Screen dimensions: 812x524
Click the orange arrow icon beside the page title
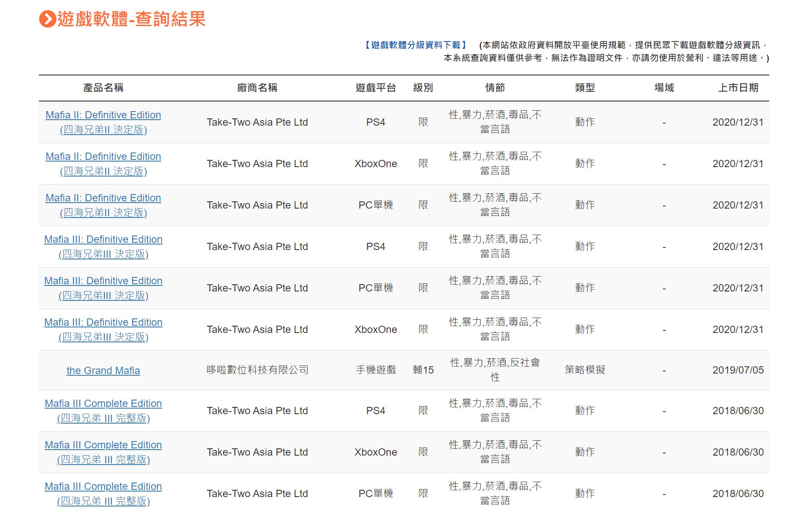tap(47, 19)
